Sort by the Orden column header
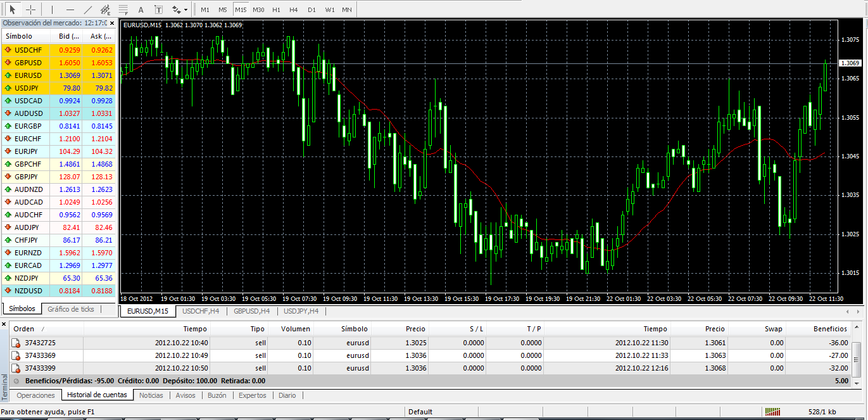This screenshot has width=868, height=420. [47, 329]
